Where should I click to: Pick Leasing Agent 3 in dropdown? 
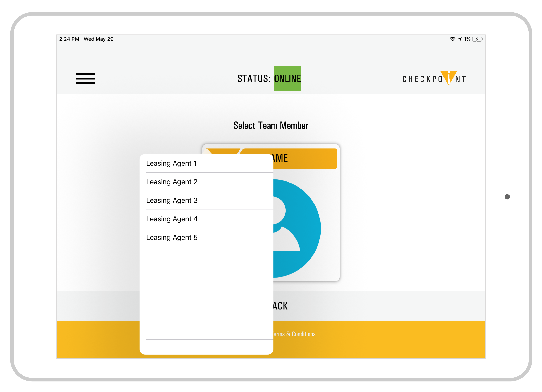pyautogui.click(x=172, y=200)
